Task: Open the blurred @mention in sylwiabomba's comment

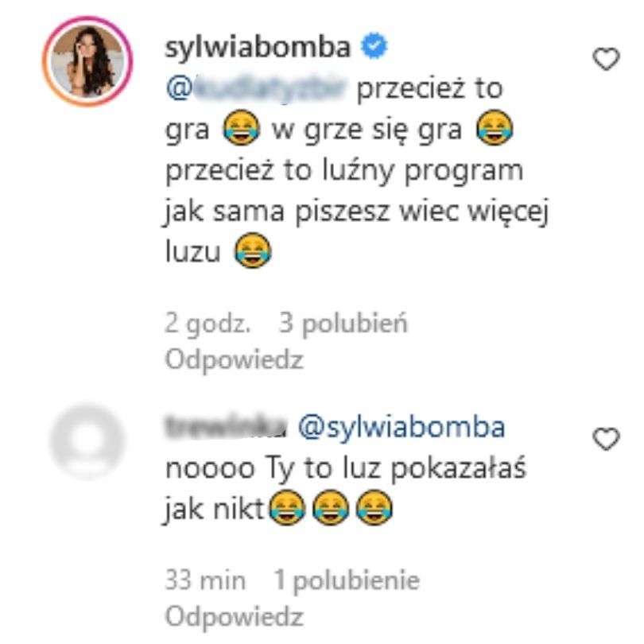Action: point(257,88)
